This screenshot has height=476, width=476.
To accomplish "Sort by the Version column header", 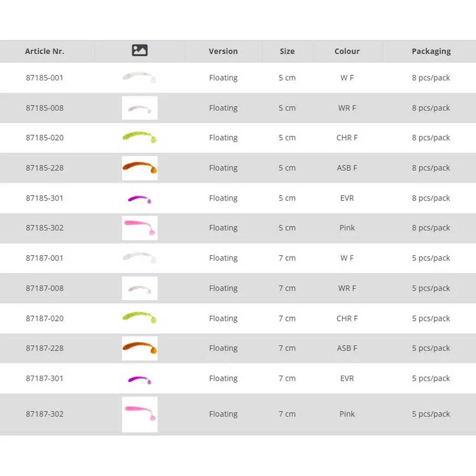I will [223, 51].
